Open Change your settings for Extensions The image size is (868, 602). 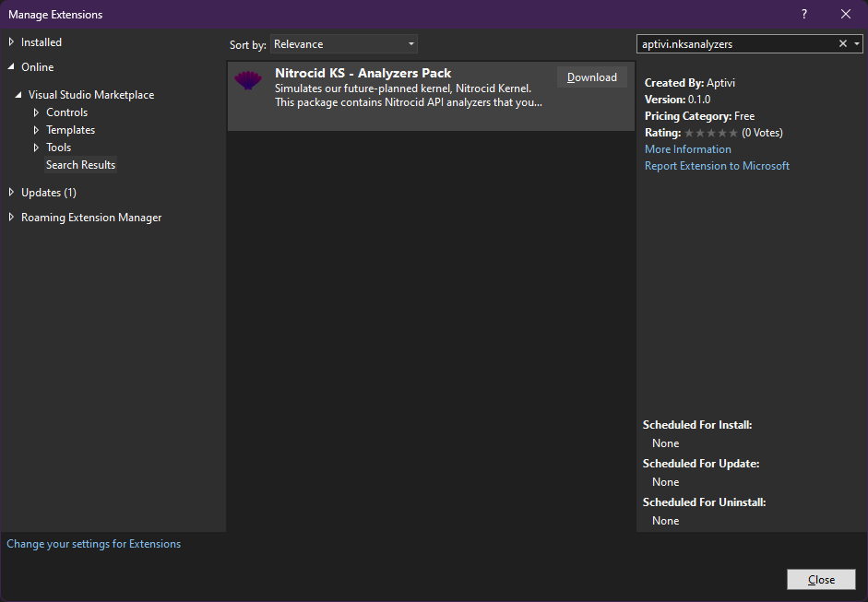(x=93, y=544)
